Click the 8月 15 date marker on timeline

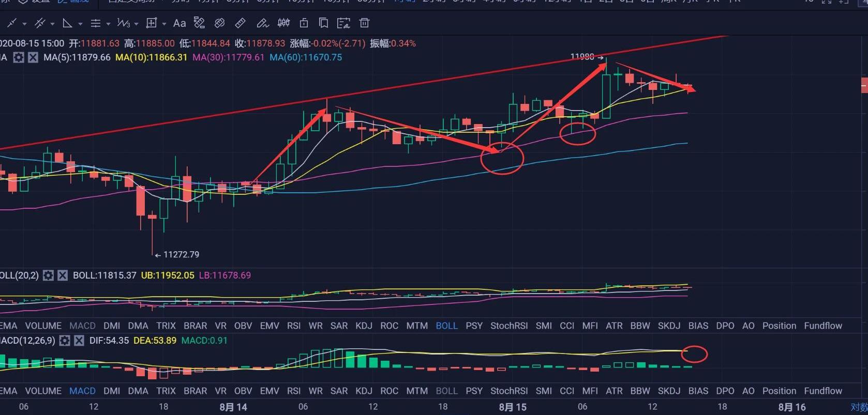click(x=513, y=407)
